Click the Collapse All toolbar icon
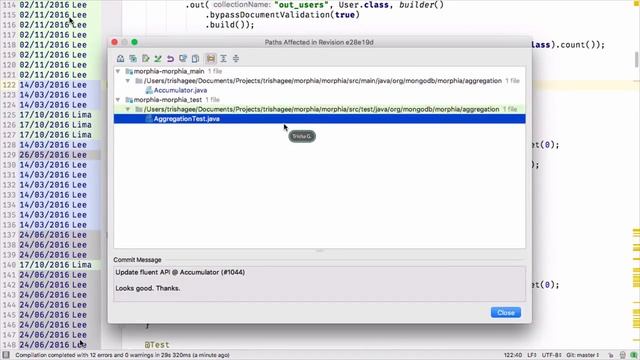The image size is (640, 360). tap(236, 59)
